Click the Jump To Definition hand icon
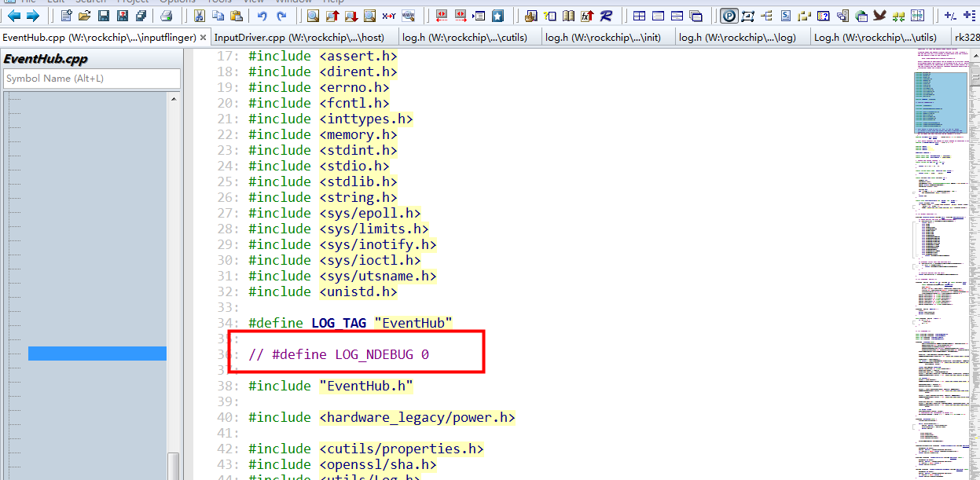The height and width of the screenshot is (480, 980). point(530,16)
